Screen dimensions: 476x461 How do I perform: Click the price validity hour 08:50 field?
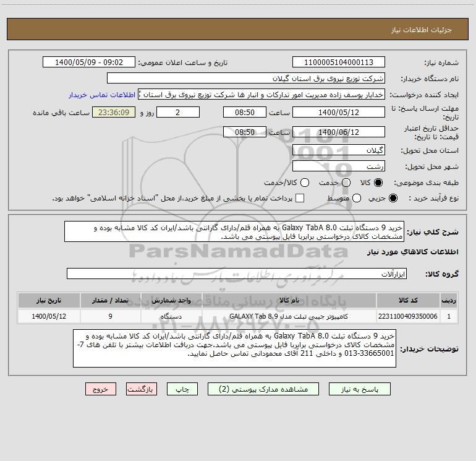pyautogui.click(x=245, y=132)
